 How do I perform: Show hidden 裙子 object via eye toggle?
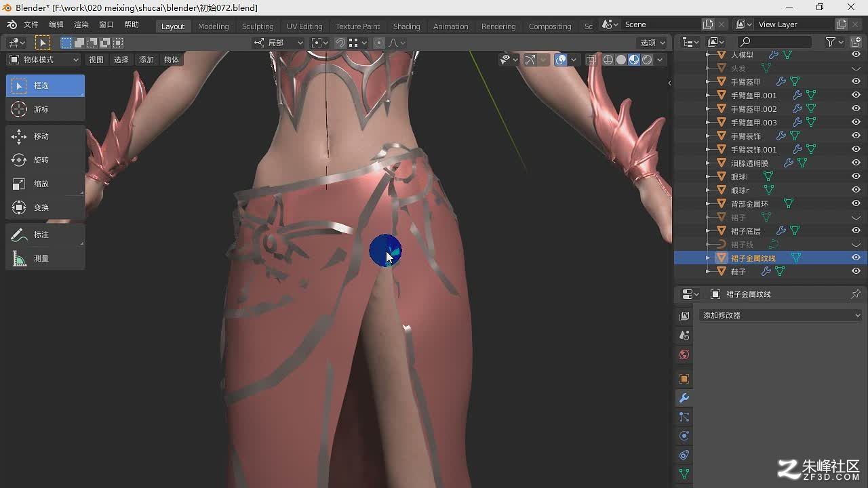(x=856, y=218)
